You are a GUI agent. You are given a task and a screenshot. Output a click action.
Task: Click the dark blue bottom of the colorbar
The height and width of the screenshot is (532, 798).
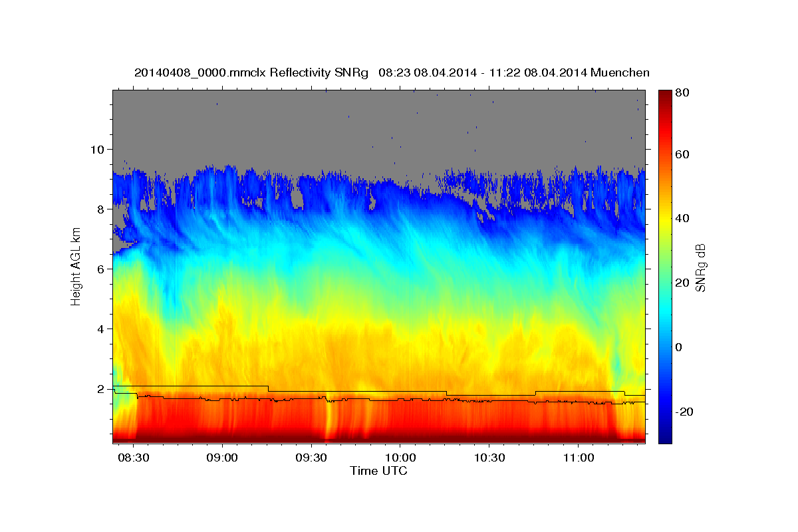coord(665,438)
